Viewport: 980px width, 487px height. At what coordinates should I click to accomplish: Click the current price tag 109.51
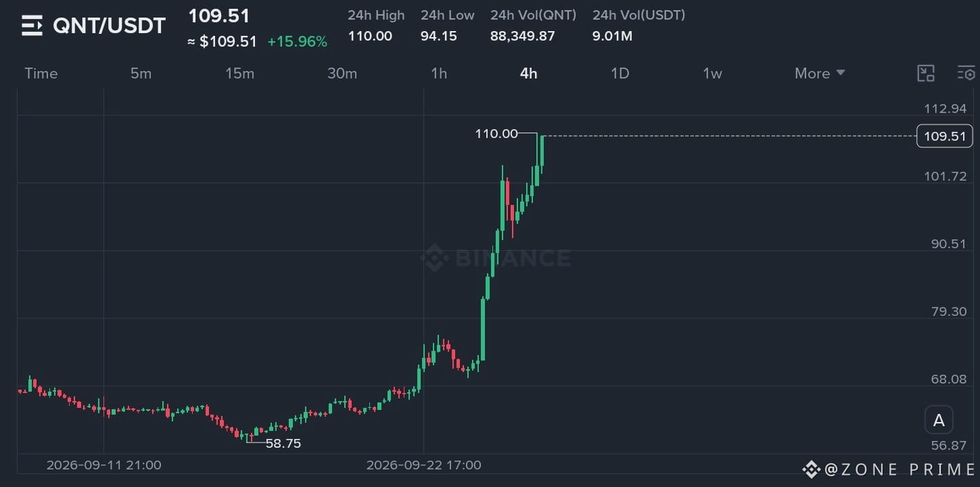tap(944, 136)
